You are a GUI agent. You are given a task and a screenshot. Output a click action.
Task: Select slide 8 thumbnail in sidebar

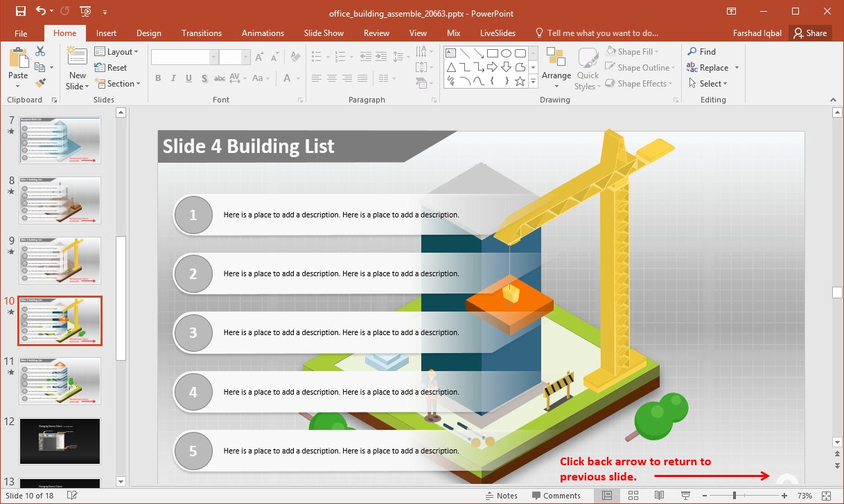[60, 201]
